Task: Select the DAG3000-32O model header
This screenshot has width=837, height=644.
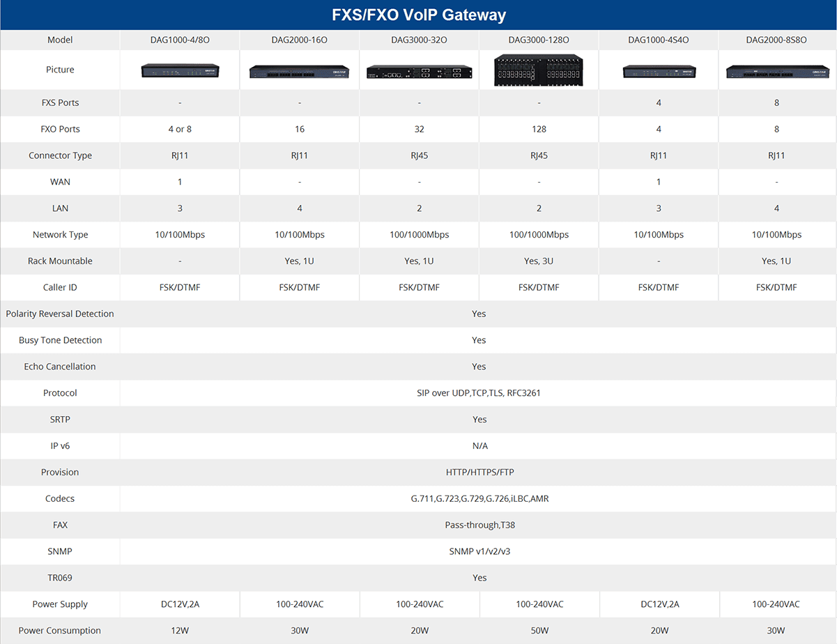Action: 419,40
